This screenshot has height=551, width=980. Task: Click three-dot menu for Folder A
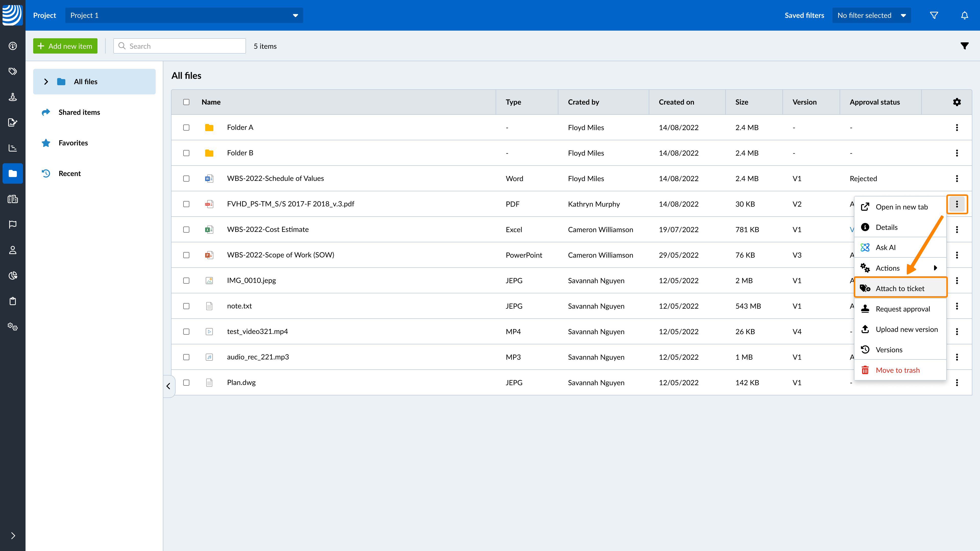pyautogui.click(x=957, y=127)
